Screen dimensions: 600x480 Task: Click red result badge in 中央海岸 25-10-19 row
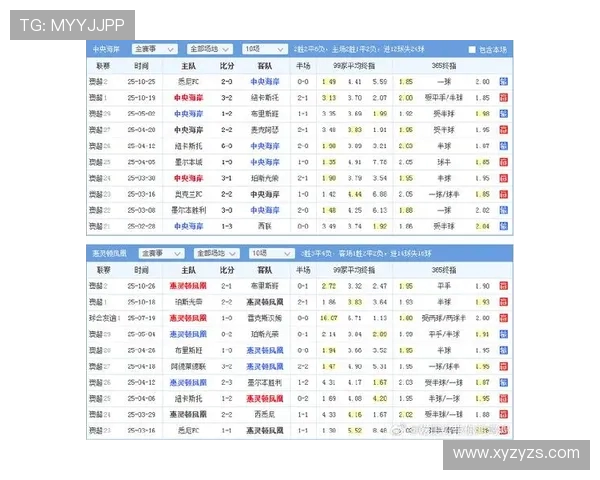[x=504, y=98]
